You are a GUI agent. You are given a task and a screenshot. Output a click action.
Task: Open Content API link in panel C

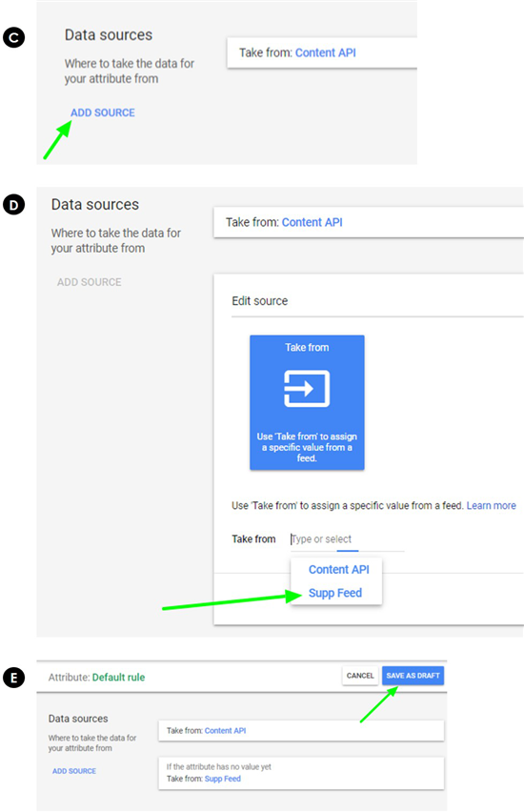(x=326, y=52)
